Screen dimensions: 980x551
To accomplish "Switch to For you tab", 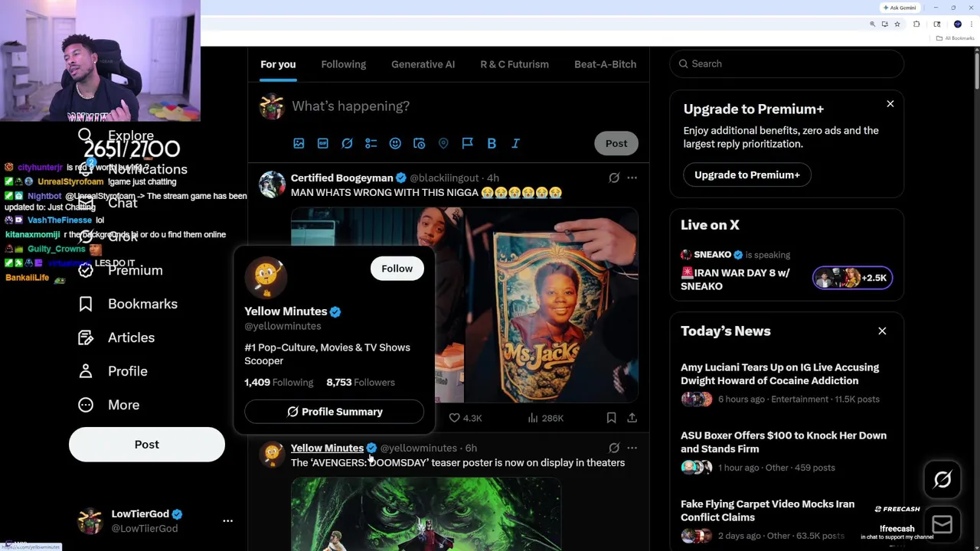I will (x=278, y=64).
